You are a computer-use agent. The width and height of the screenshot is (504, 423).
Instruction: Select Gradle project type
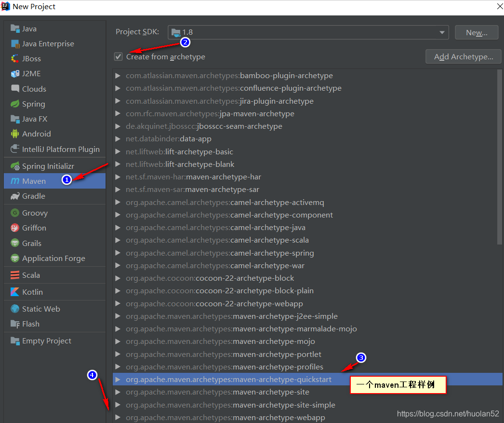coord(55,196)
